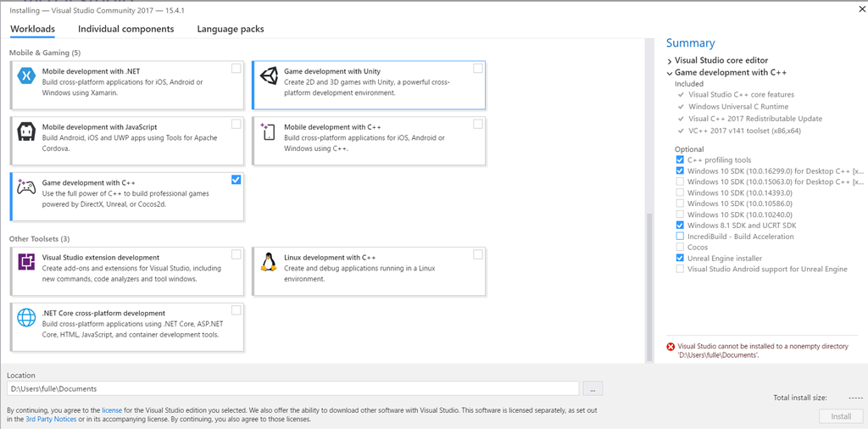The height and width of the screenshot is (429, 868).
Task: Expand Visual Studio core editor summary
Action: pos(670,61)
